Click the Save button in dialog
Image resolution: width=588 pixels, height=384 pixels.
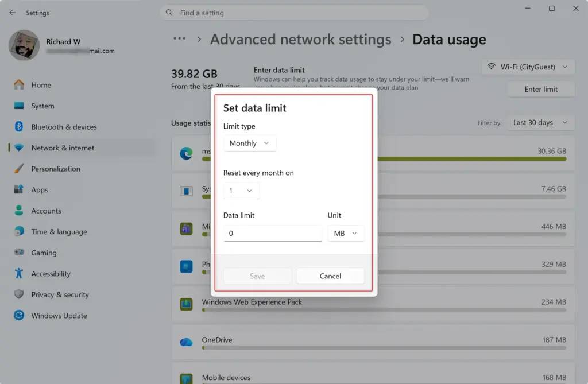point(257,276)
